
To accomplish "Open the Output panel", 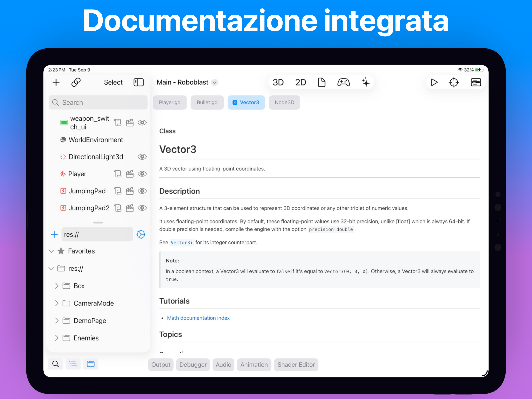I will pos(161,365).
